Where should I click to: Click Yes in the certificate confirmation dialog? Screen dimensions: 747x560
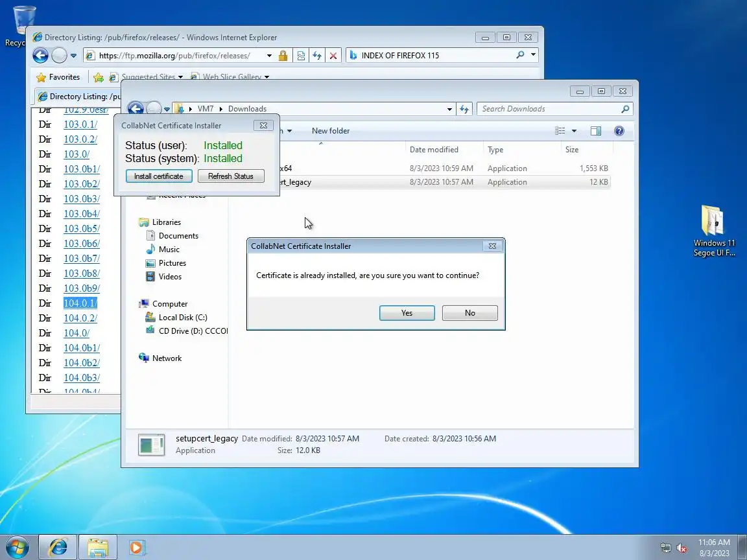(407, 313)
